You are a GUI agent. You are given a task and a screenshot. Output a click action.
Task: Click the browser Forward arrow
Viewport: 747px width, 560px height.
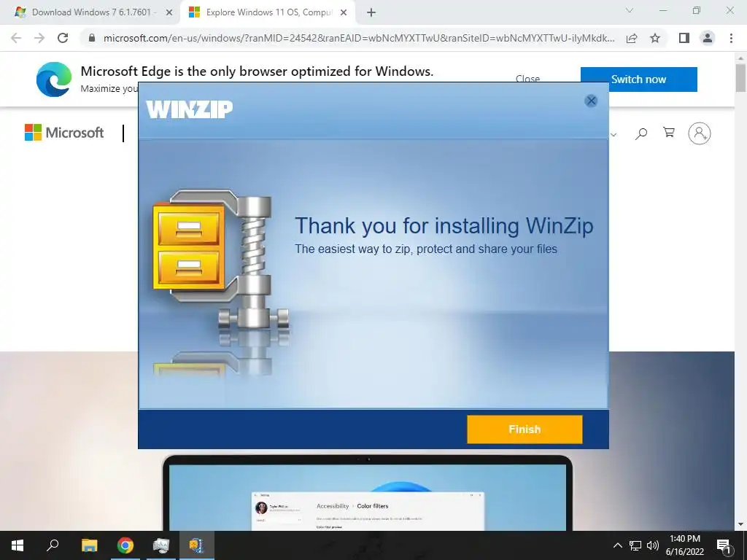[39, 38]
